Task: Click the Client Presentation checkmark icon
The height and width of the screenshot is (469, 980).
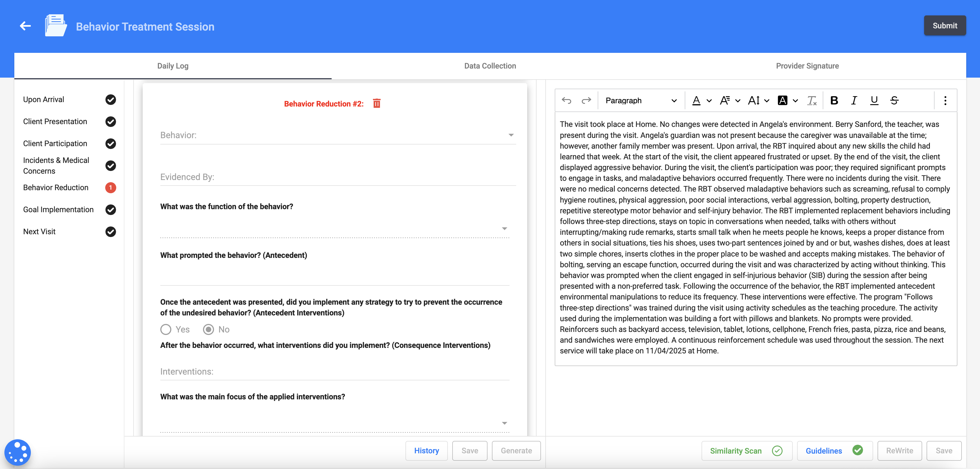Action: pos(111,122)
